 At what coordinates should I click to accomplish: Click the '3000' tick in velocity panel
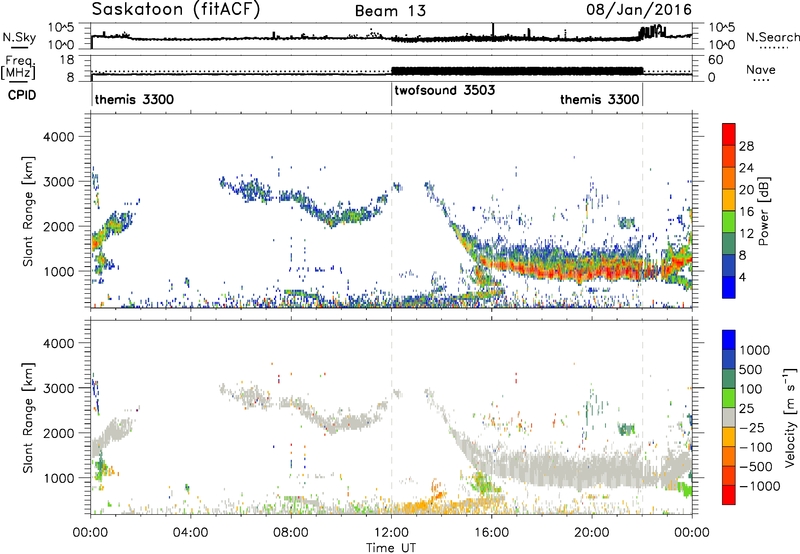point(58,388)
